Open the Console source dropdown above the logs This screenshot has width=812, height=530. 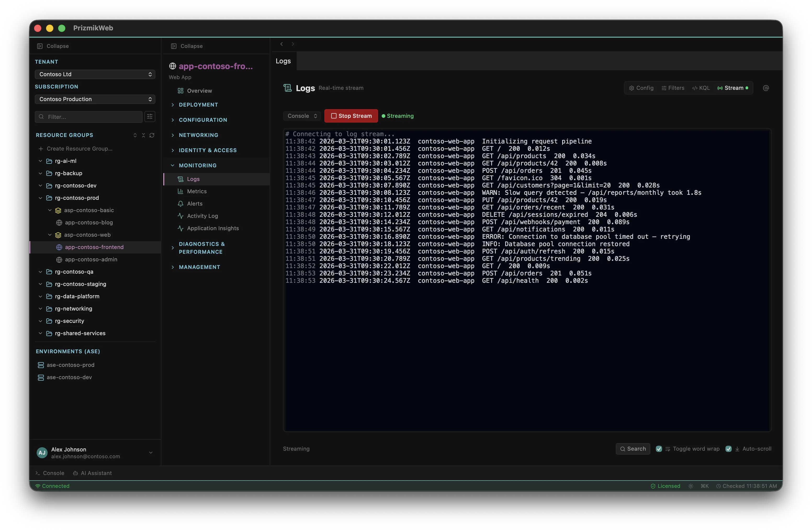(302, 116)
